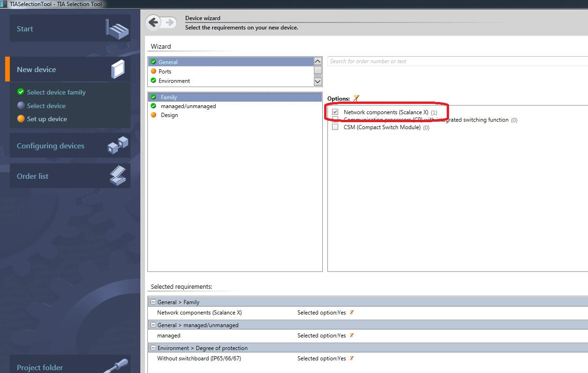Remove the Network components (Scalance X) requirement
Image resolution: width=588 pixels, height=373 pixels.
352,313
